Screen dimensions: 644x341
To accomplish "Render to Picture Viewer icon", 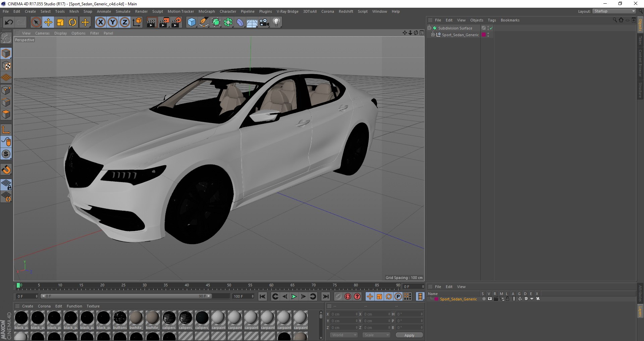I will pyautogui.click(x=164, y=22).
